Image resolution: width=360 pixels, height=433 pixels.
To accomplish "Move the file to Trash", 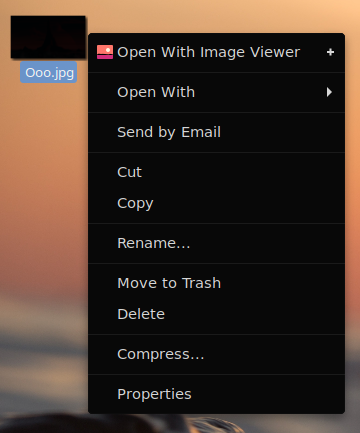I will pyautogui.click(x=216, y=283).
